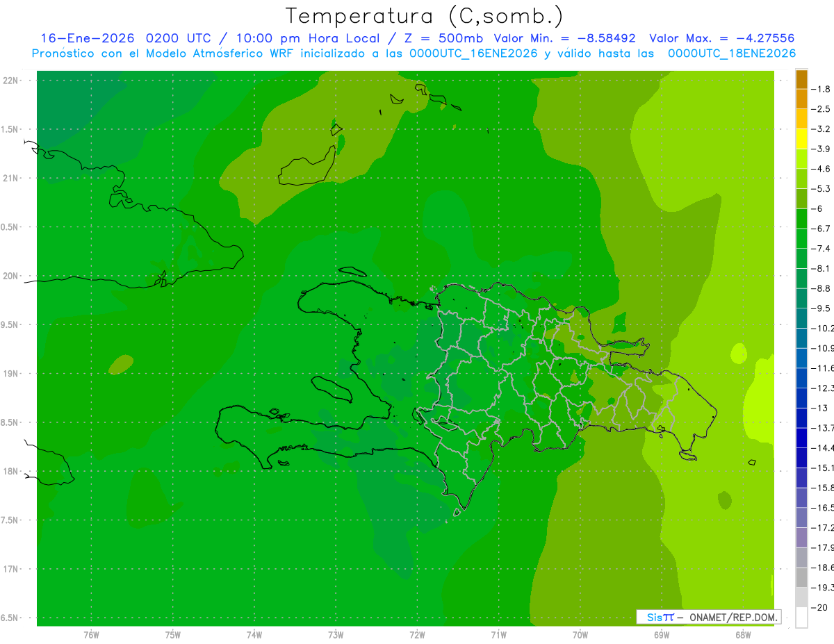Select the '0000UTC_16ENE2026' initialization timestamp
This screenshot has height=644, width=834.
pos(473,53)
